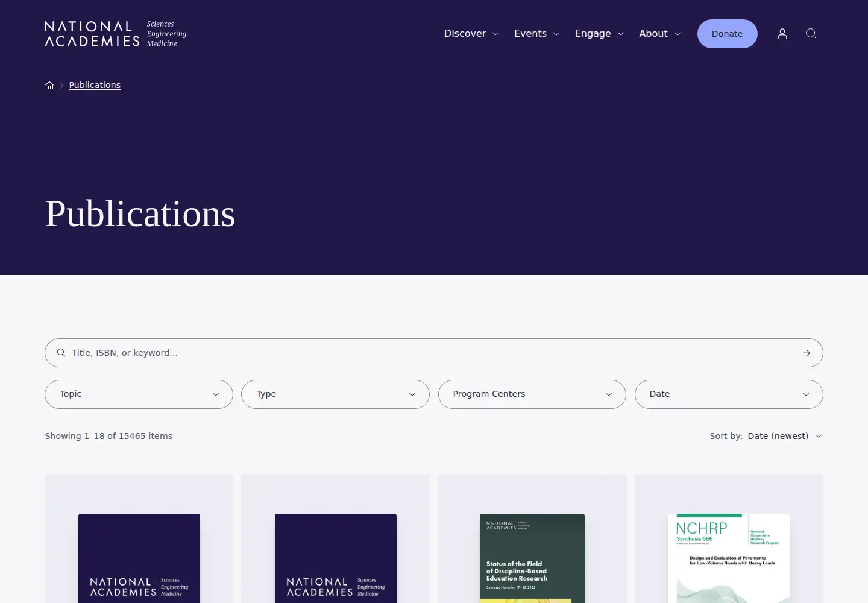
Task: Change sort order from Date (newest)
Action: pos(784,436)
